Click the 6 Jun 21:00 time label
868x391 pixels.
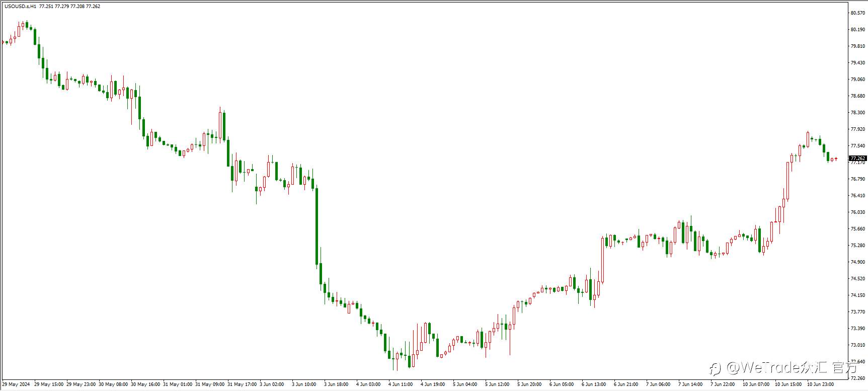click(x=626, y=384)
